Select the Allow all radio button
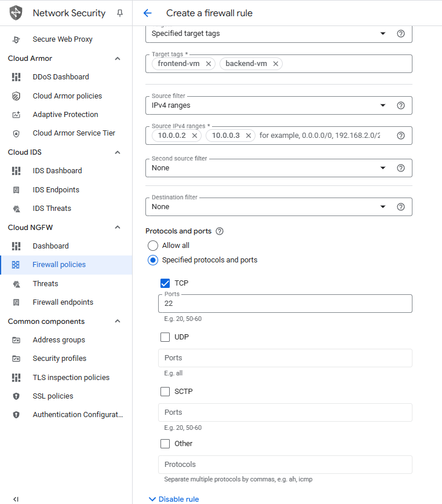The image size is (442, 504). (x=153, y=246)
